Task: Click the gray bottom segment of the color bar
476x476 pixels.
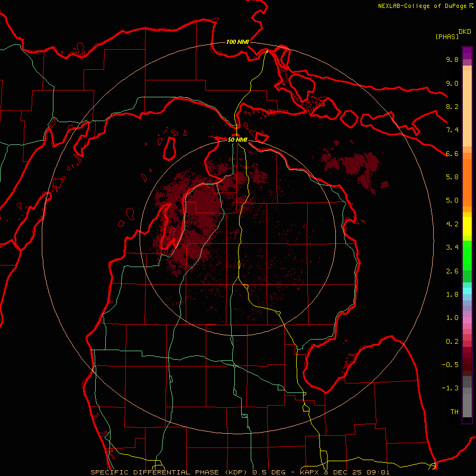Action: click(467, 397)
